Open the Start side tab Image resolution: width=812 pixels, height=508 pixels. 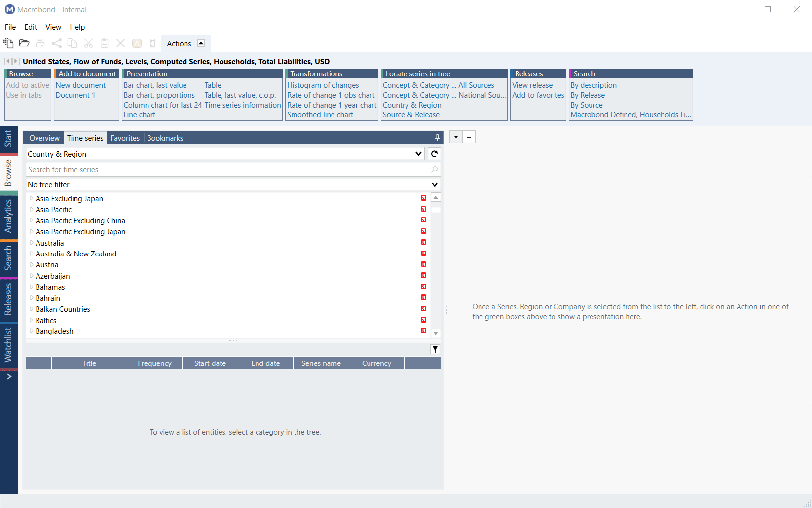[8, 139]
